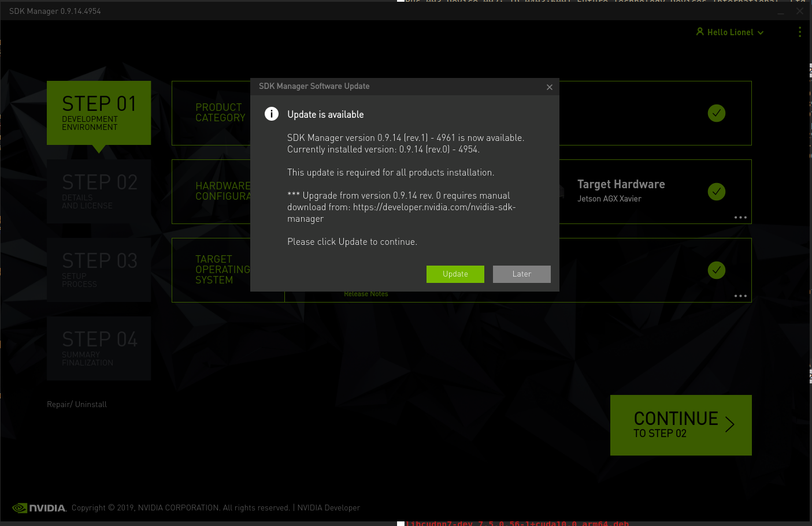Close the SDK Manager window

[800, 11]
